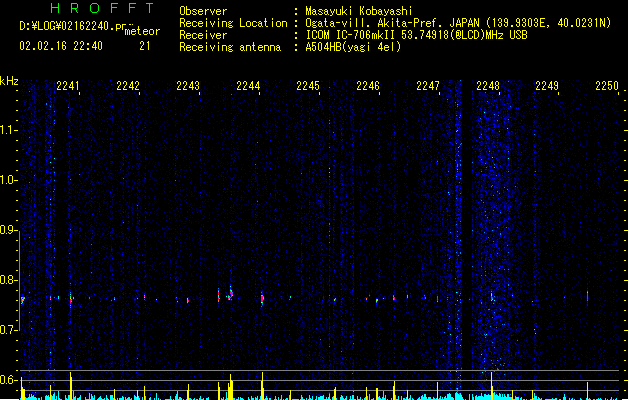Select receiver text ICOM IC-706mkII 53.74918 MHz
This screenshot has height=400, width=629.
point(416,35)
